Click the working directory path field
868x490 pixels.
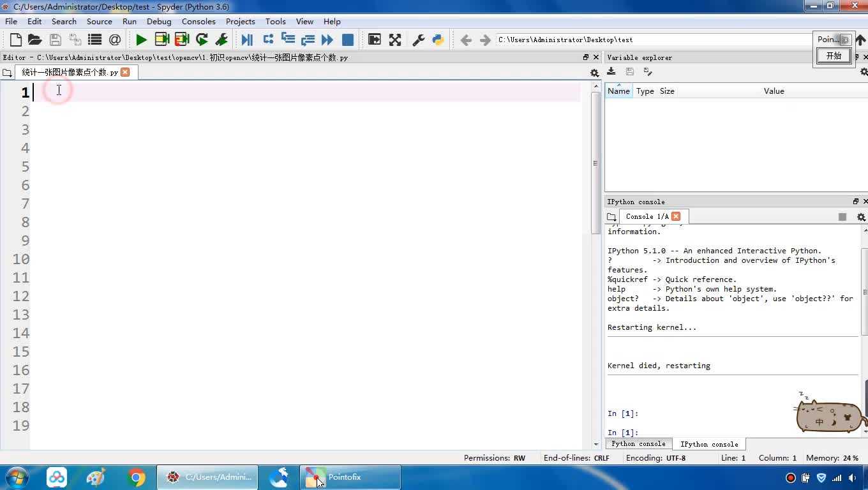651,40
